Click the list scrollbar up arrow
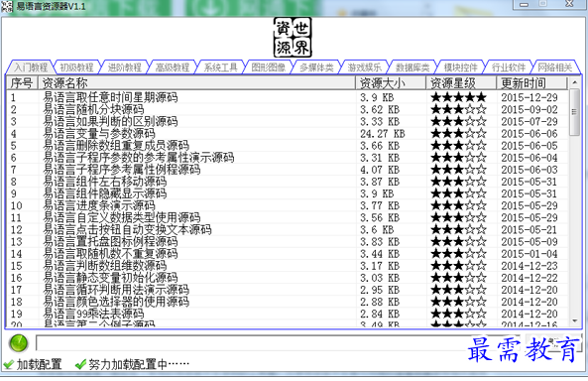Viewport: 588px width, 381px height. coord(574,82)
